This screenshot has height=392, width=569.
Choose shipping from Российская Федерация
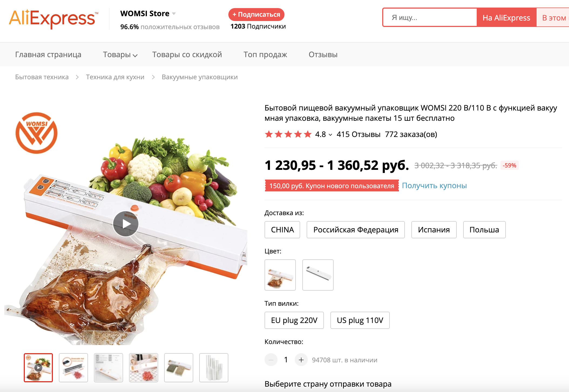coord(355,230)
